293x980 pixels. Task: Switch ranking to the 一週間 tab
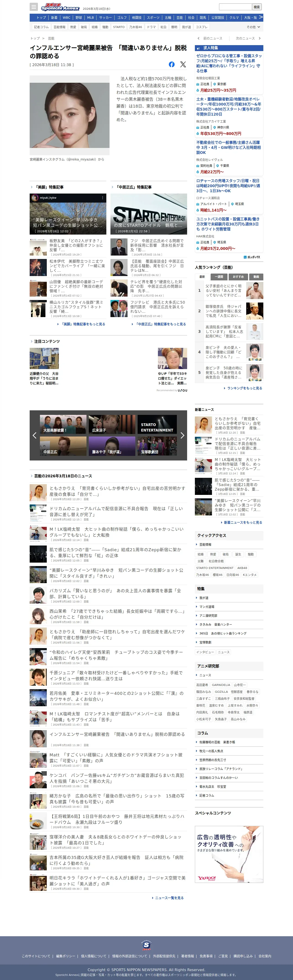tap(219, 277)
